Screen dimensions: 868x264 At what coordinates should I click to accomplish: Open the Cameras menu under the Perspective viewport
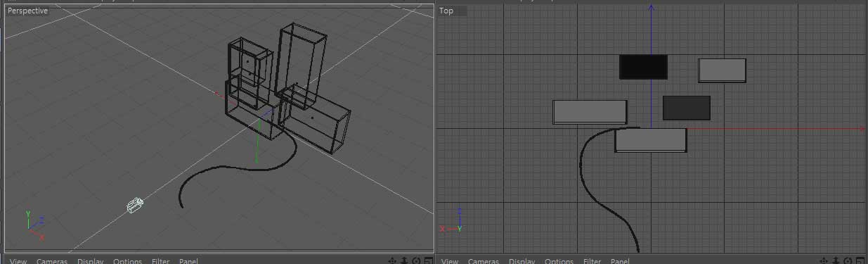tap(51, 261)
